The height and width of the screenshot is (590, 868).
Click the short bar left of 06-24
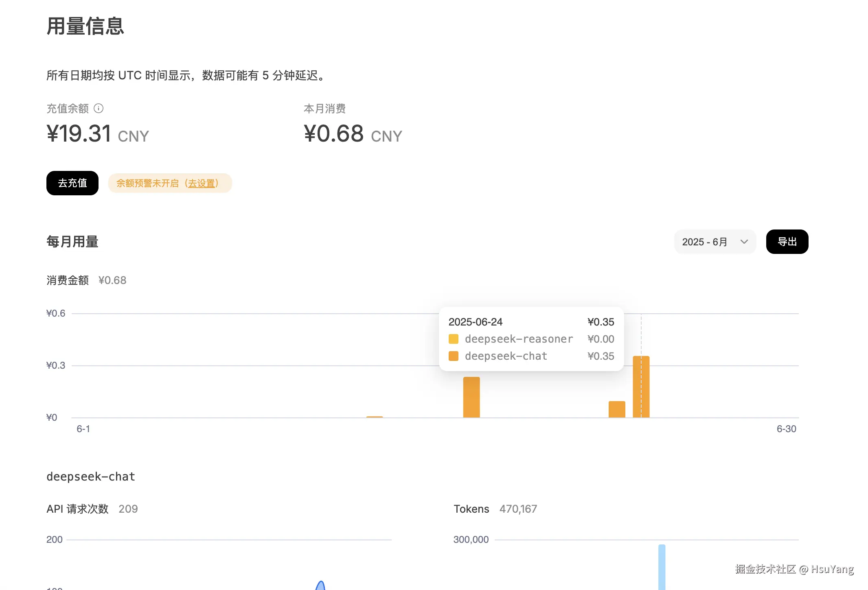pyautogui.click(x=616, y=409)
